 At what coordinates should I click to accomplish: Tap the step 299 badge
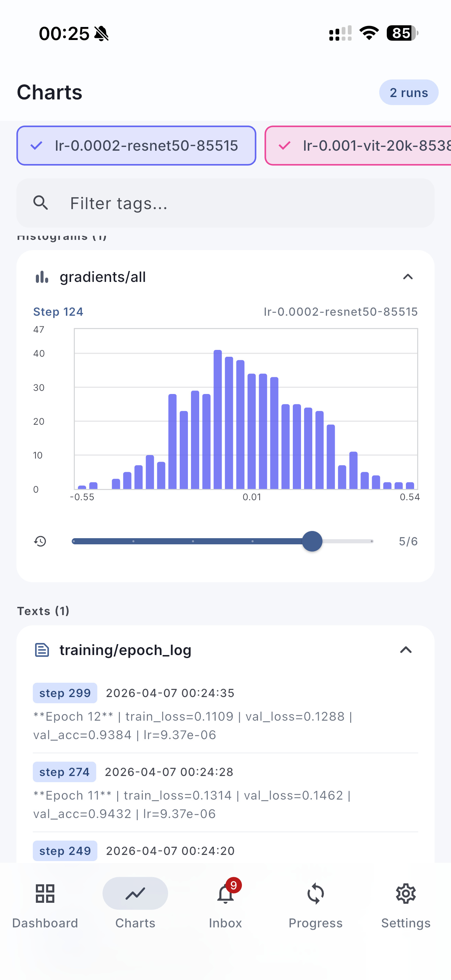click(65, 693)
